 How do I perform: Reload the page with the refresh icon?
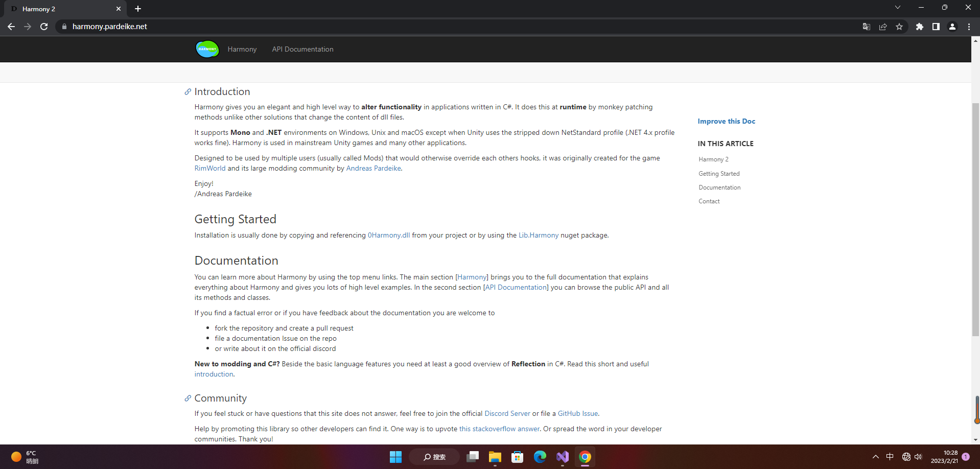click(44, 27)
